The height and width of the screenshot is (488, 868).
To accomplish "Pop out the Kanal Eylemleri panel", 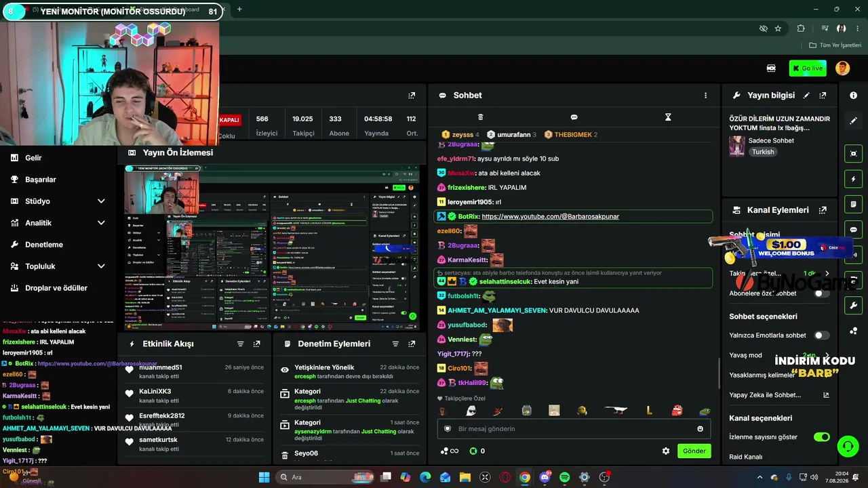I will pos(823,210).
